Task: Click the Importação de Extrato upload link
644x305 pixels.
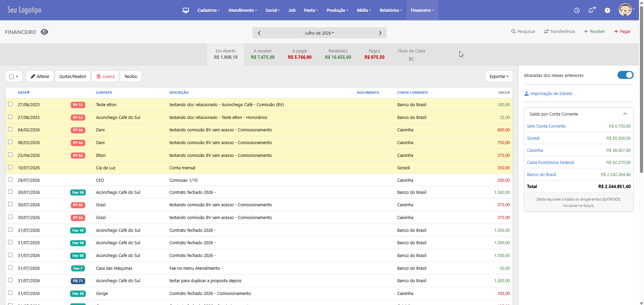Action: (x=548, y=94)
